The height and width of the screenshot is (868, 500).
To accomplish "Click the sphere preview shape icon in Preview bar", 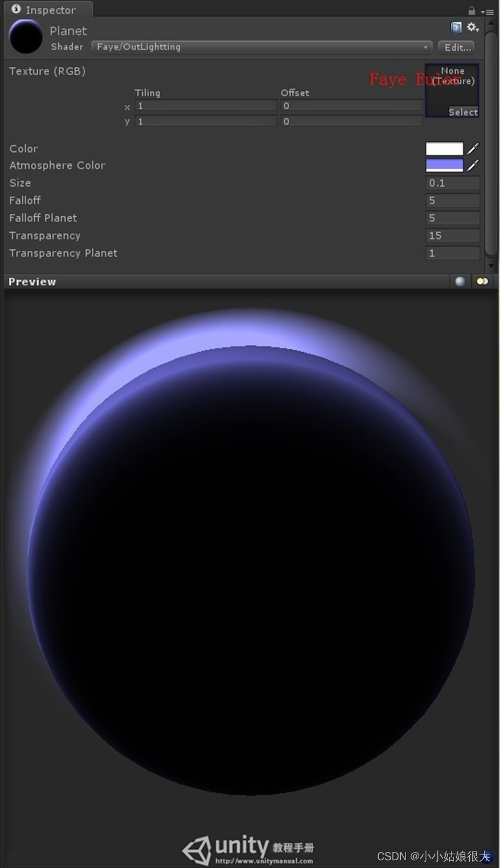I will pos(460,281).
